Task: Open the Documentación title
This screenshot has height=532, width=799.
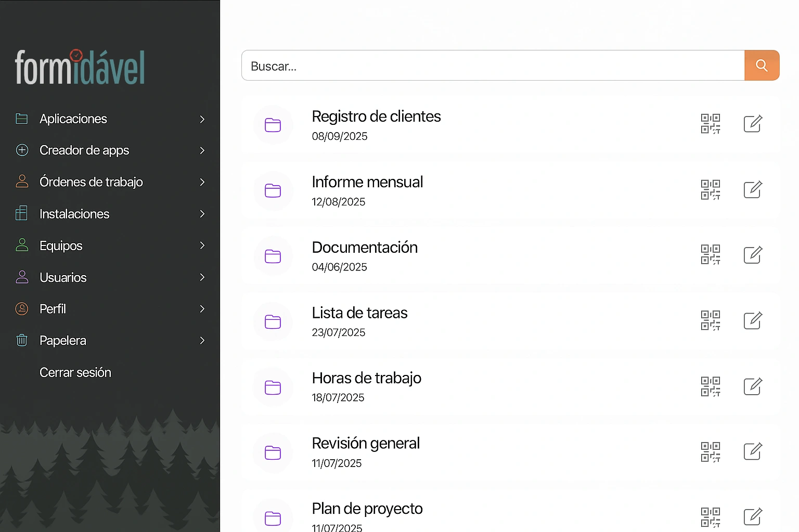Action: point(365,248)
